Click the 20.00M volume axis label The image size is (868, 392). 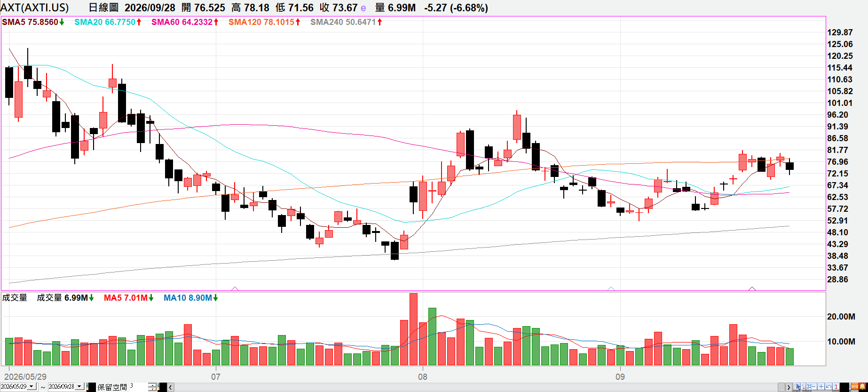tap(841, 317)
